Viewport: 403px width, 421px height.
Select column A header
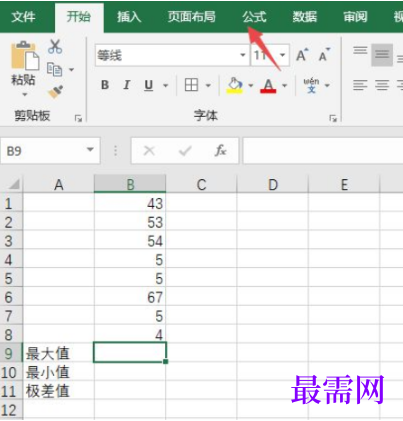coord(59,184)
